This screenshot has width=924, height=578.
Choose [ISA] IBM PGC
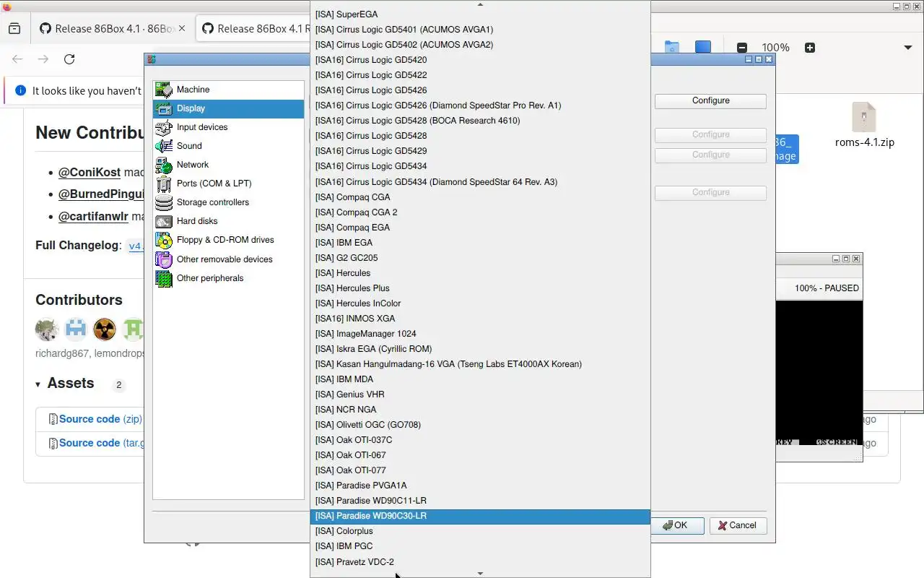tap(480, 546)
